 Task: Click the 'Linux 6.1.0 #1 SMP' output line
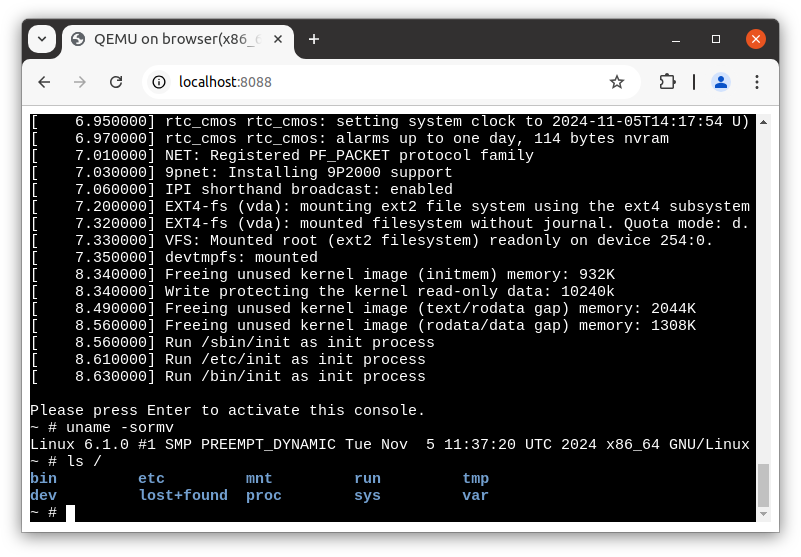point(390,444)
